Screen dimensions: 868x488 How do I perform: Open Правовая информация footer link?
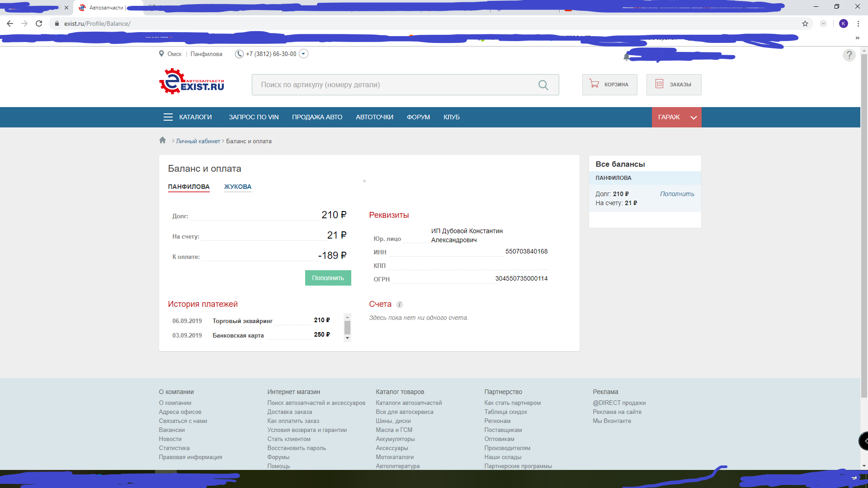coord(190,457)
